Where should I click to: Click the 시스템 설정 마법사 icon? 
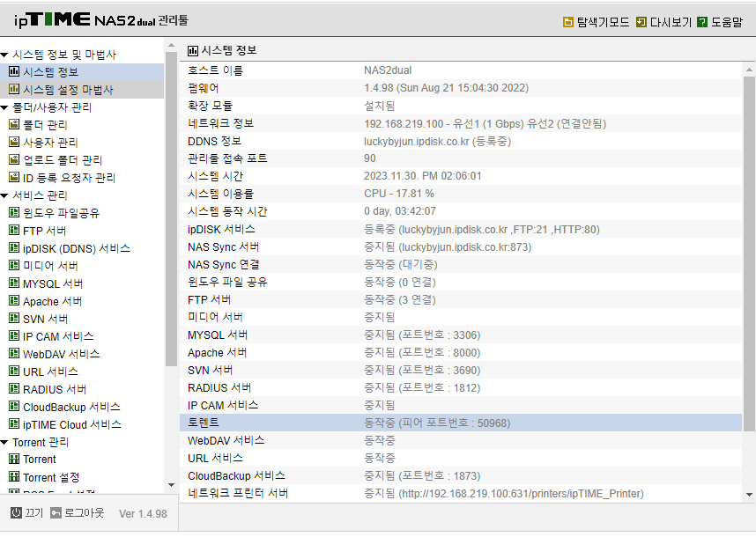pos(14,89)
